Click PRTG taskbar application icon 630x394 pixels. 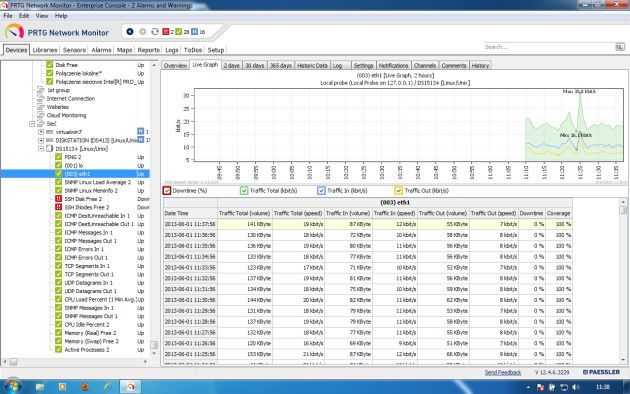(130, 387)
